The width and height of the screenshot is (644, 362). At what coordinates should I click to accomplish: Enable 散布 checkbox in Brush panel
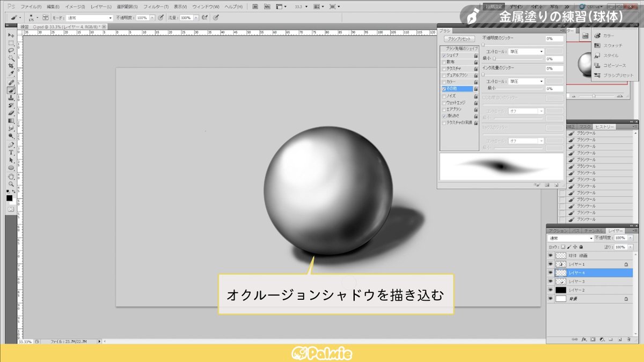tap(443, 62)
